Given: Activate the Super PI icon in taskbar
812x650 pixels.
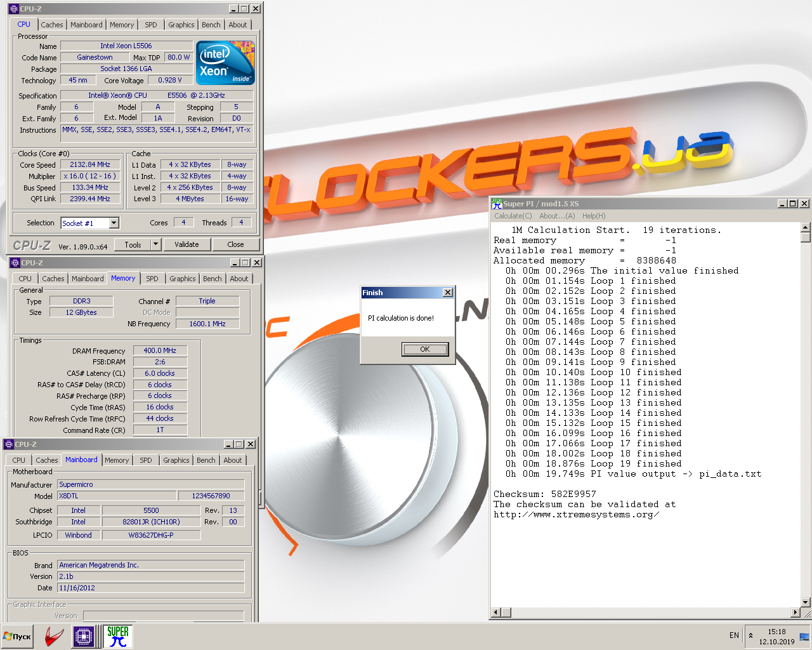Looking at the screenshot, I should [x=118, y=636].
